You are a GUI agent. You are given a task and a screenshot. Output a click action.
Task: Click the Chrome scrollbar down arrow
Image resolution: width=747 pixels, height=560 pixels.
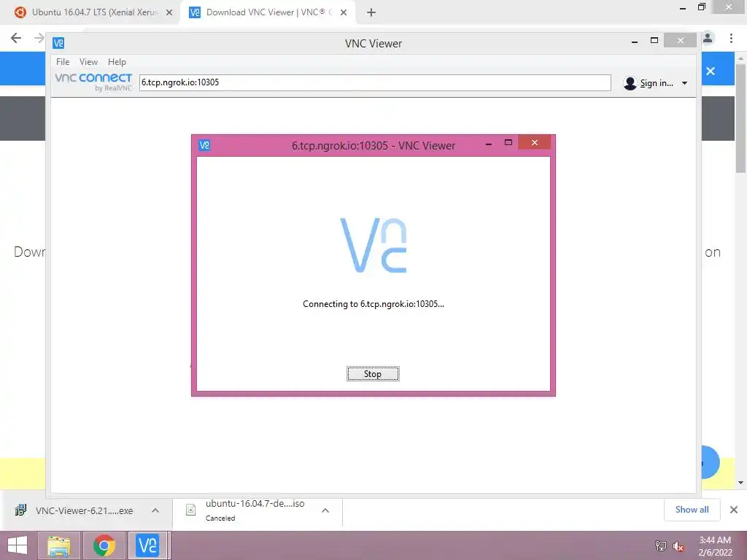[x=740, y=483]
